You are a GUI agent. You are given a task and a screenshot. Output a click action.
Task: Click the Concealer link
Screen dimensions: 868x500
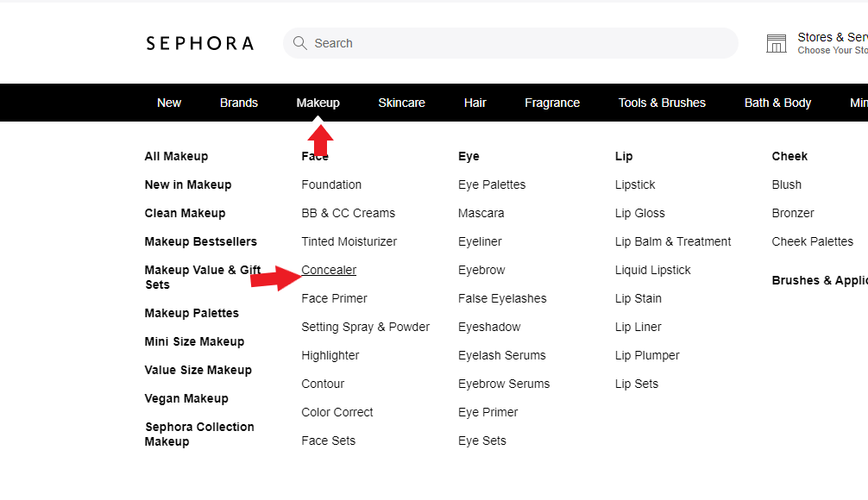click(x=329, y=270)
